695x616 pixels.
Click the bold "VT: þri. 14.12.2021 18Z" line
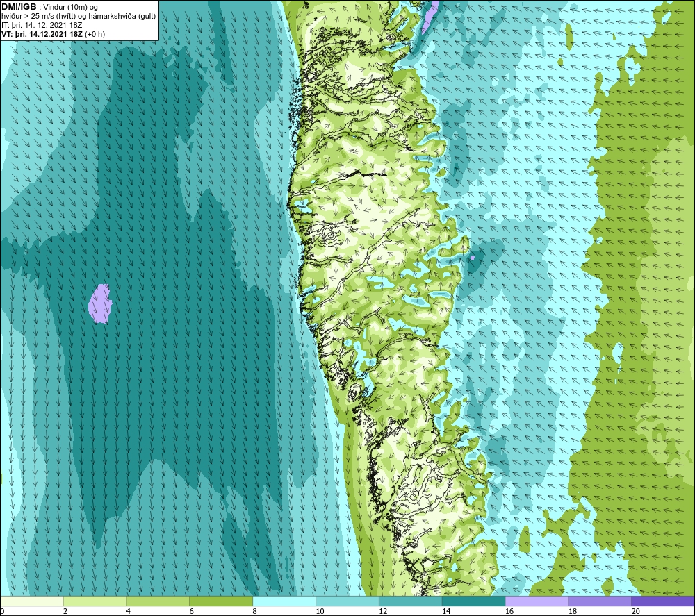coord(42,34)
